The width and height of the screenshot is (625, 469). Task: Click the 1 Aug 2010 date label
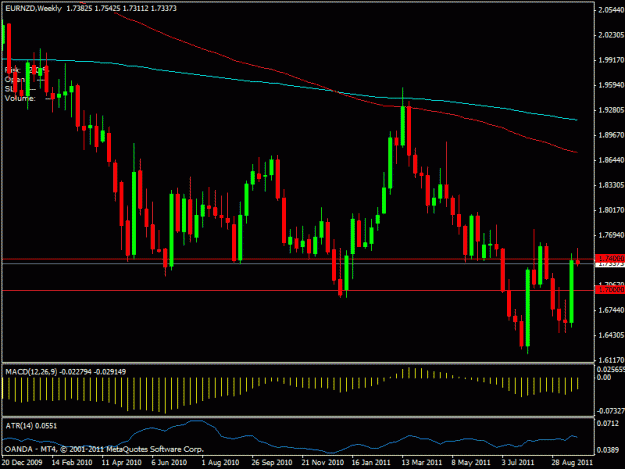(x=220, y=463)
